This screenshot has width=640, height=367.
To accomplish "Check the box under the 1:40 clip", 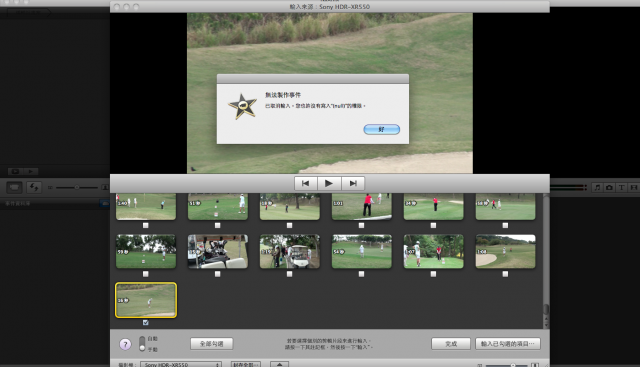I will coord(146,225).
